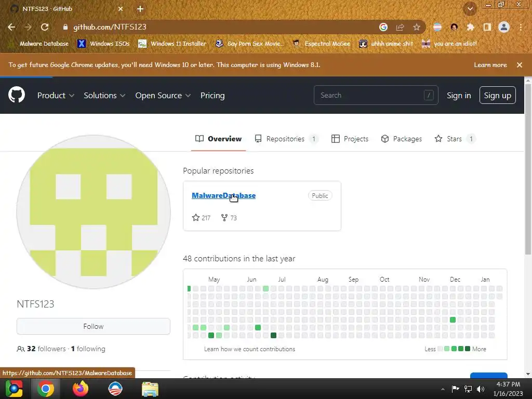
Task: Click the GitHub Octocat logo
Action: [x=17, y=95]
